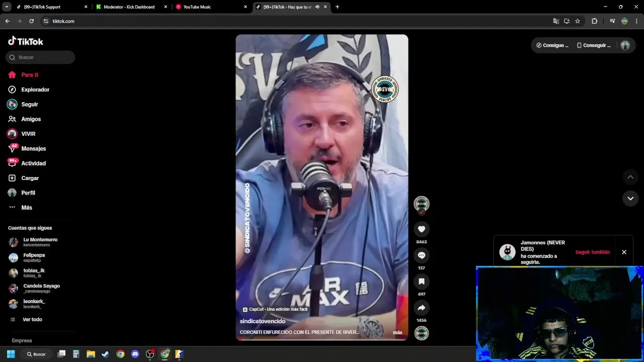Click the TikTok logo

(26, 41)
